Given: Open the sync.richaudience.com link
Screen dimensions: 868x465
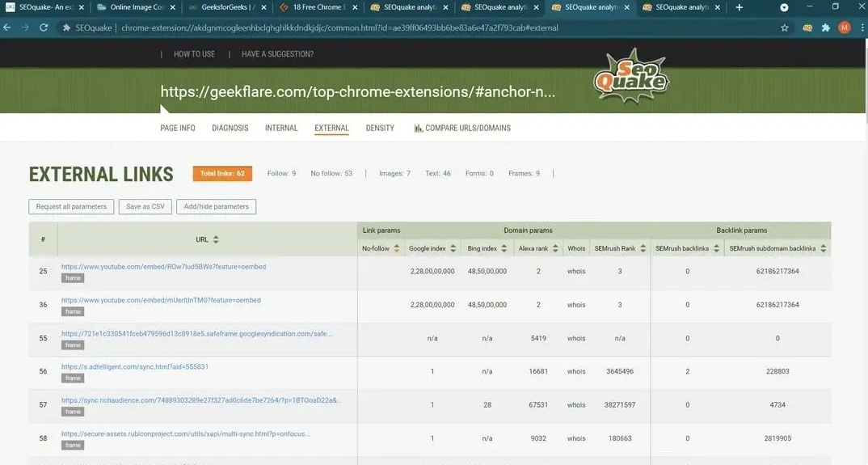Looking at the screenshot, I should [201, 400].
